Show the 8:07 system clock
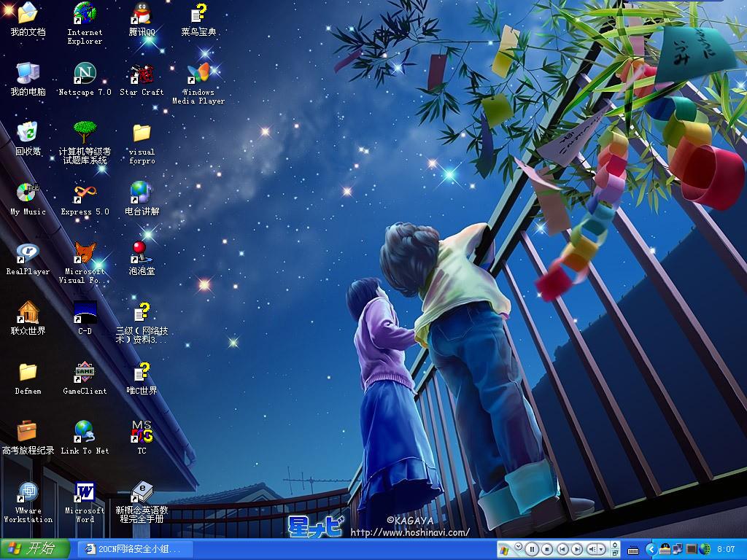Screen dimensions: 747x560 726,550
